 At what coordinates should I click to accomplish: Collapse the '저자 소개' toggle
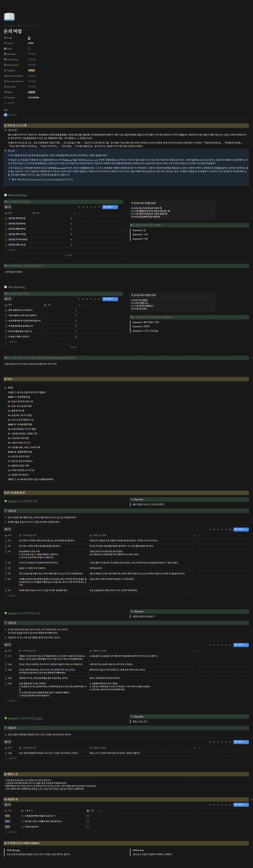(5, 130)
